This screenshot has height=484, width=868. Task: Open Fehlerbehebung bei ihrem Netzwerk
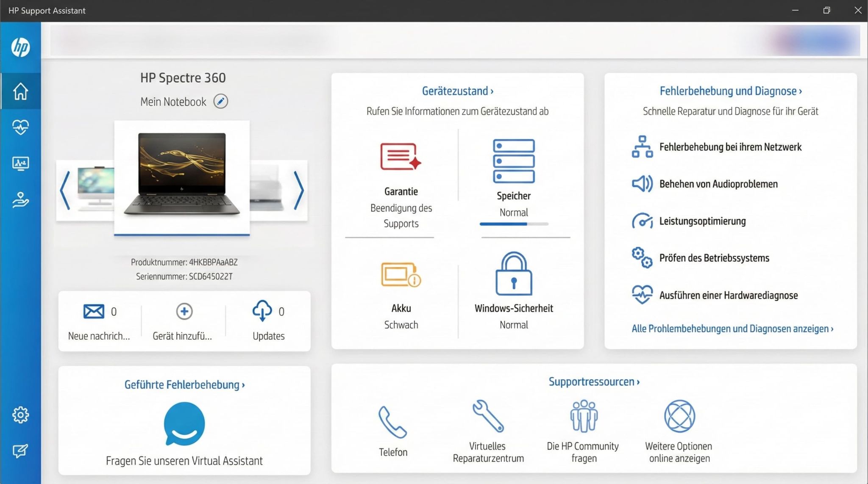click(x=730, y=147)
